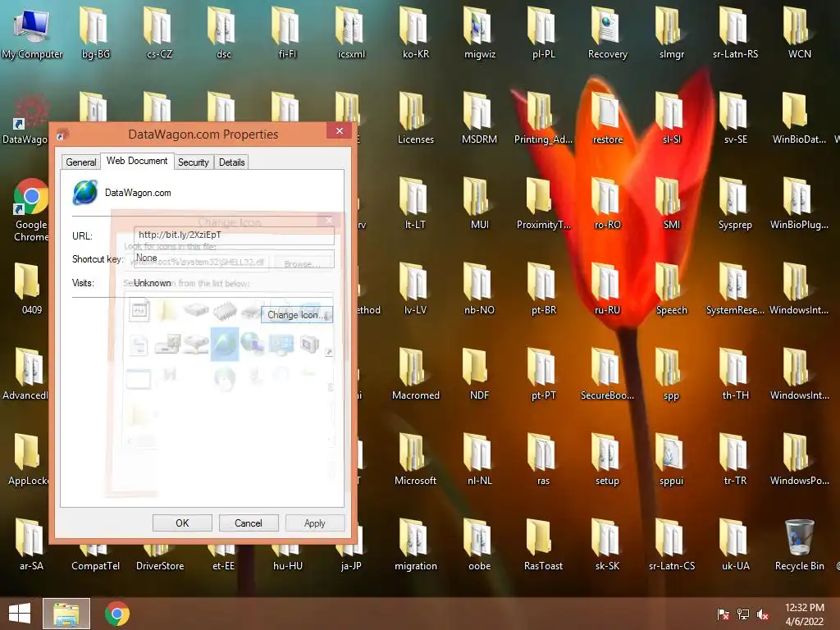
Task: Select the Macromed folder
Action: (x=416, y=374)
